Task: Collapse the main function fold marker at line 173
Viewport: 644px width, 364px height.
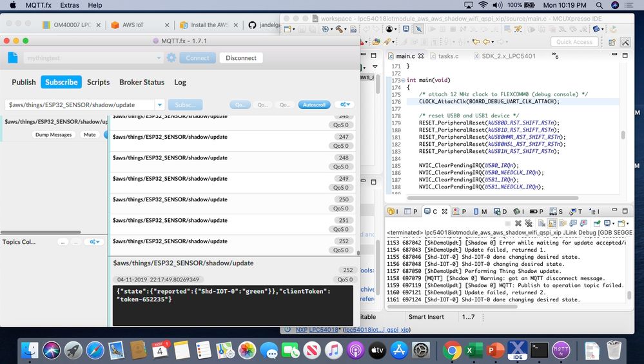Action: pos(403,80)
